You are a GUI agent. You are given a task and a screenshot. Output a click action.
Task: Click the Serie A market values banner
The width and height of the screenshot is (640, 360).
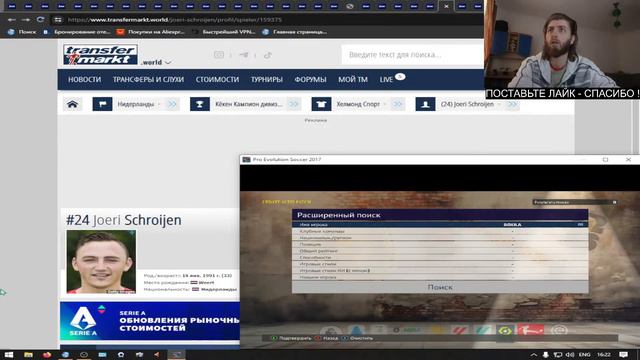tap(150, 321)
